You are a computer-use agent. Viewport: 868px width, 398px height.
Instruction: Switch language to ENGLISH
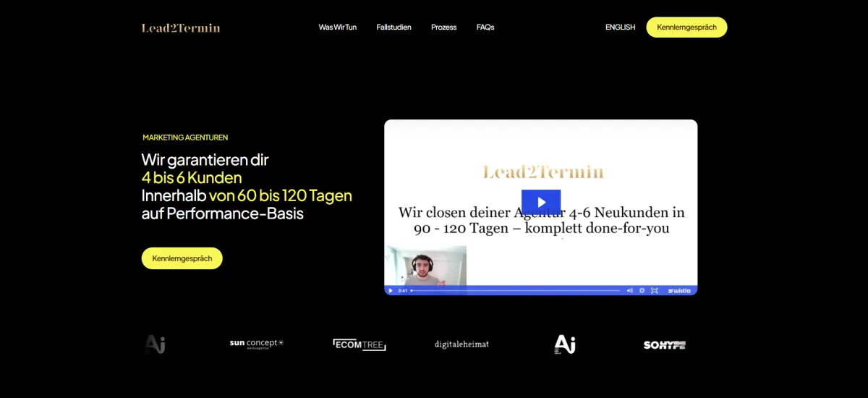[x=620, y=27]
